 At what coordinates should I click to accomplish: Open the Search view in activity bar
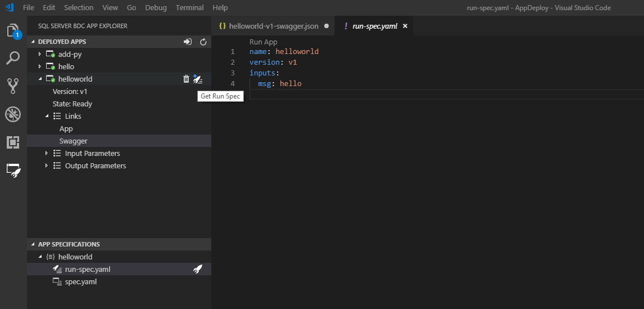pos(13,58)
